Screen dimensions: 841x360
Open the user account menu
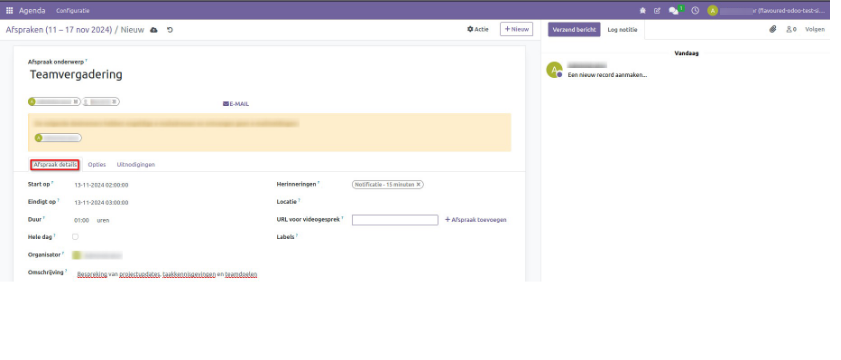click(x=766, y=10)
